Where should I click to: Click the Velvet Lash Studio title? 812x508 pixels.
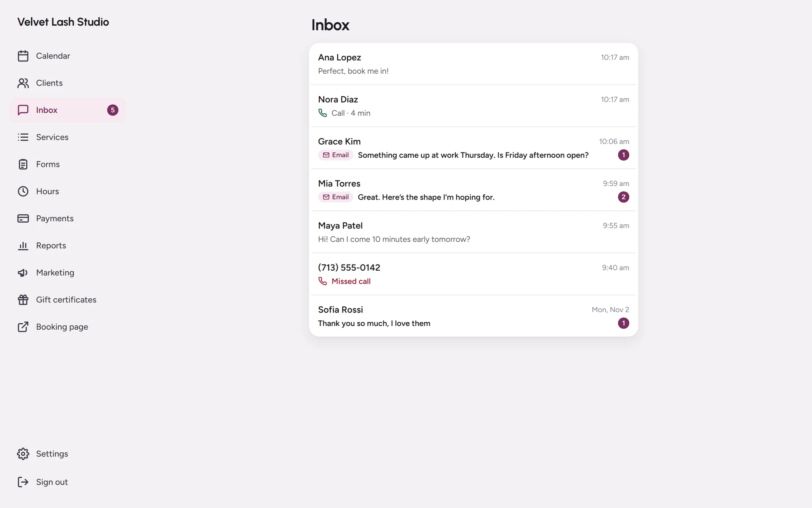pyautogui.click(x=63, y=22)
